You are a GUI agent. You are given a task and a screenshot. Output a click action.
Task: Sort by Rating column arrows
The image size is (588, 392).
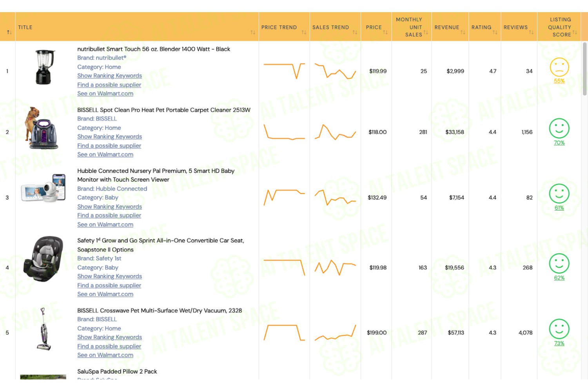(x=495, y=32)
